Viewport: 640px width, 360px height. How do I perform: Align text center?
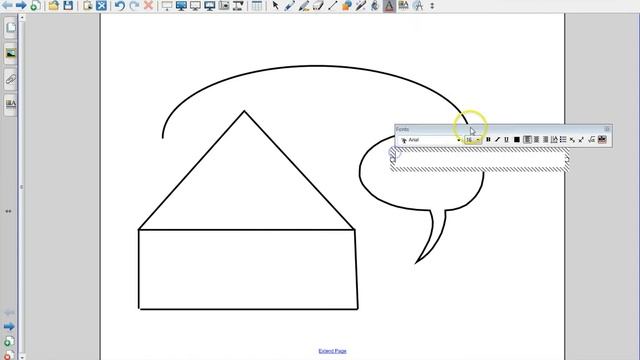(x=536, y=140)
